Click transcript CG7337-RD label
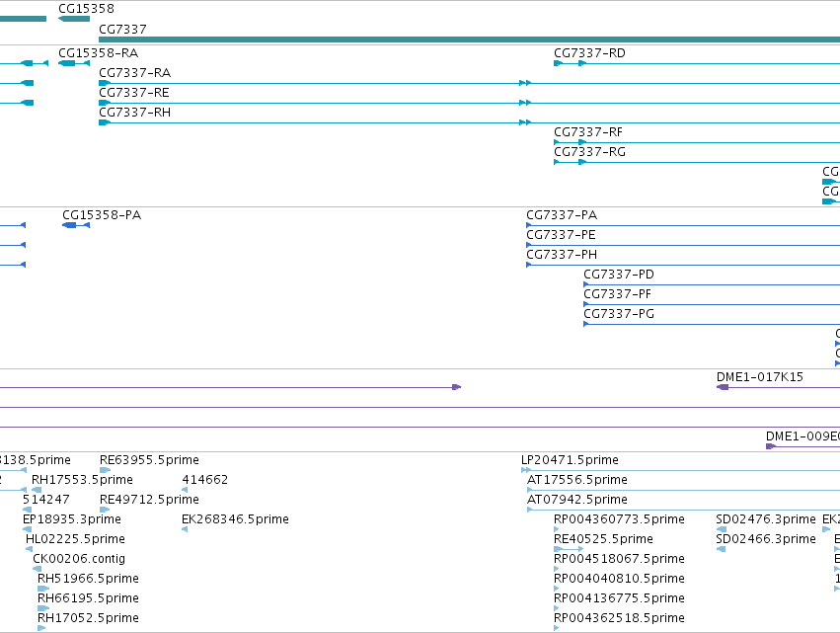Viewport: 840px width, 633px height. [589, 53]
